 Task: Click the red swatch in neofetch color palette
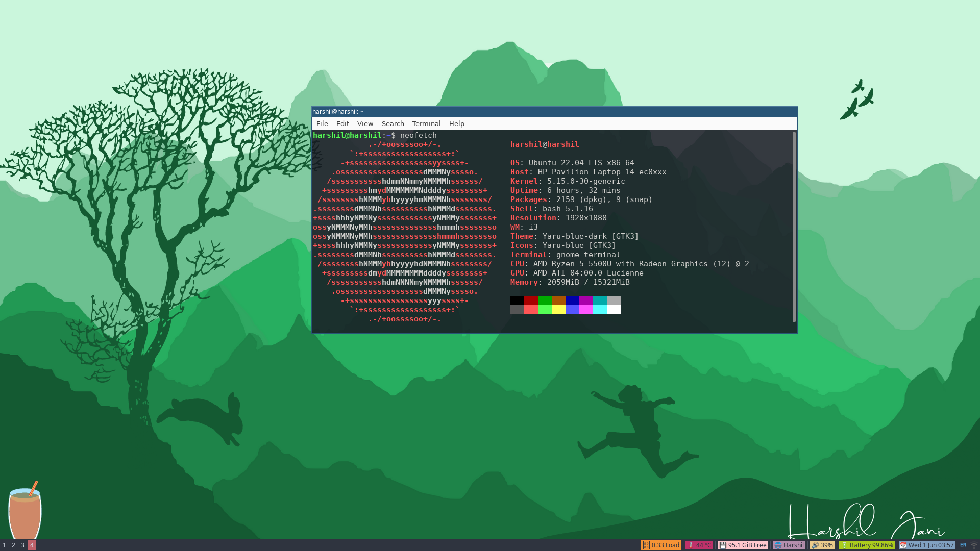(531, 301)
